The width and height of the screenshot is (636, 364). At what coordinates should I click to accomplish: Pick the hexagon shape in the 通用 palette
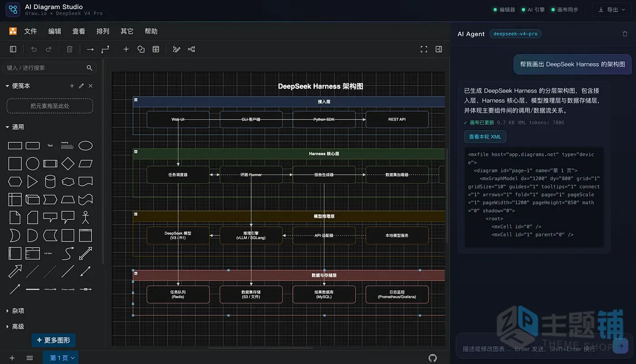pyautogui.click(x=15, y=182)
